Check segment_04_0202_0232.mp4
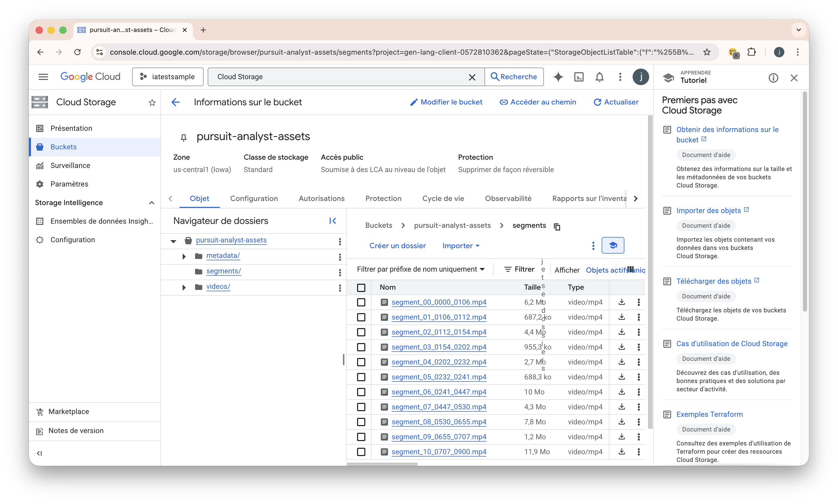838x504 pixels. point(361,362)
